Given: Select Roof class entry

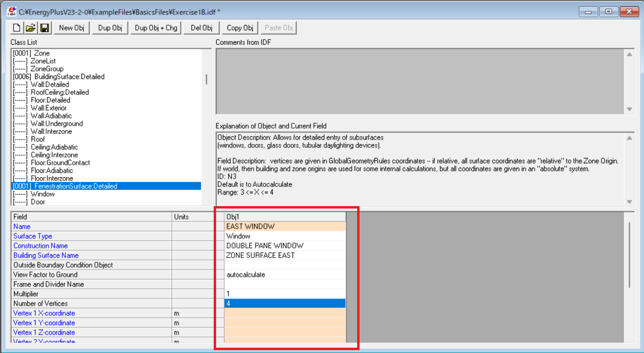Looking at the screenshot, I should click(x=106, y=139).
